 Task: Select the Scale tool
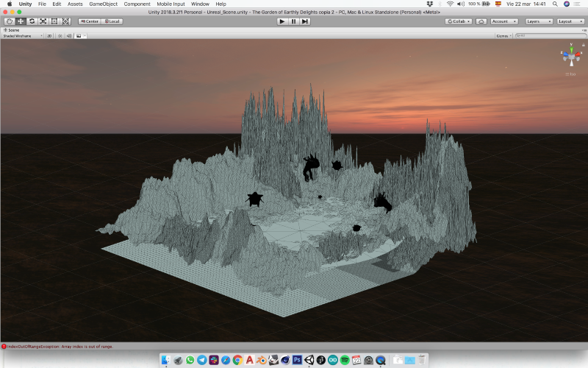click(x=43, y=21)
